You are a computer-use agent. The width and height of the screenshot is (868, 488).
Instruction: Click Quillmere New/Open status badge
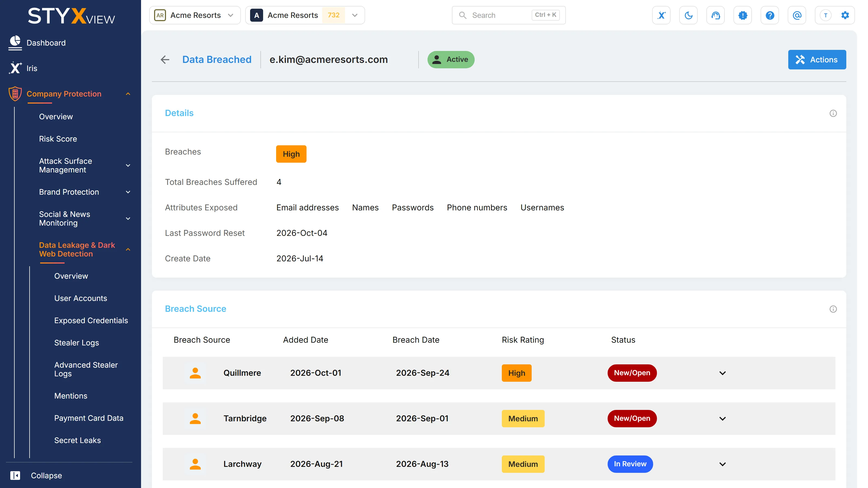[x=632, y=373]
